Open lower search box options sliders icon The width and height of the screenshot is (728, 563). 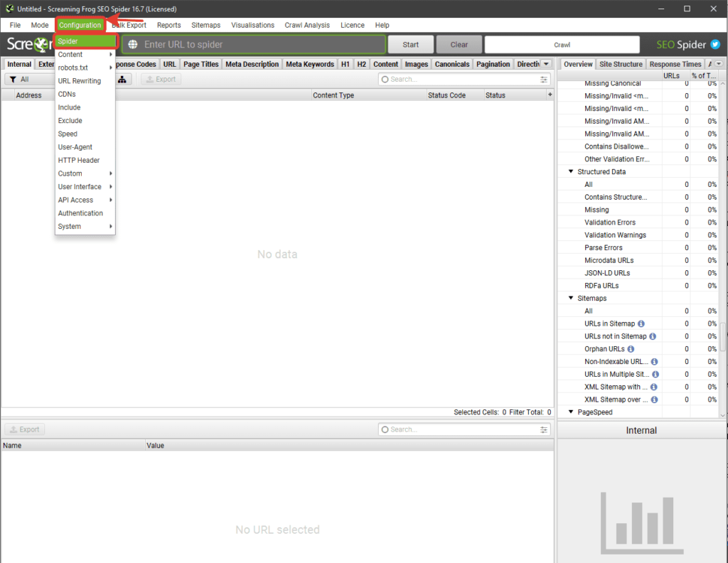pyautogui.click(x=544, y=430)
